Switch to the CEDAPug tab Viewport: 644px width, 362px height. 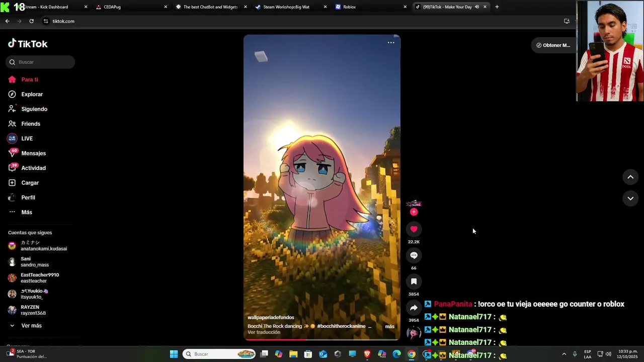click(131, 7)
